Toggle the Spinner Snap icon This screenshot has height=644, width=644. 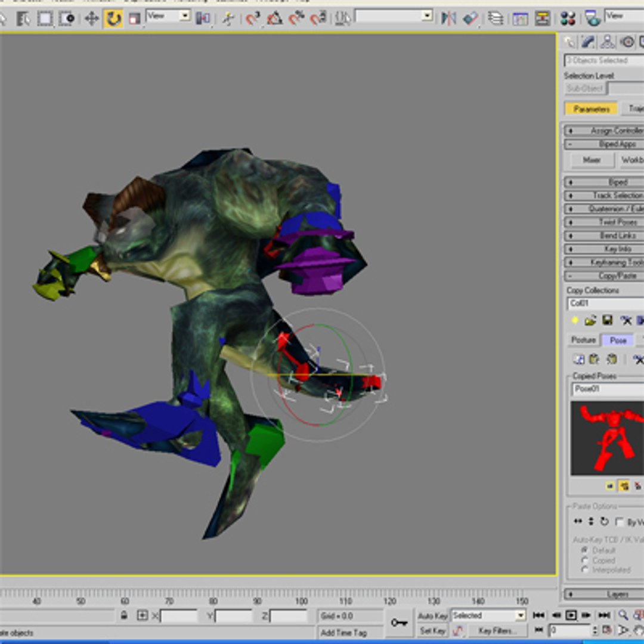(x=318, y=18)
